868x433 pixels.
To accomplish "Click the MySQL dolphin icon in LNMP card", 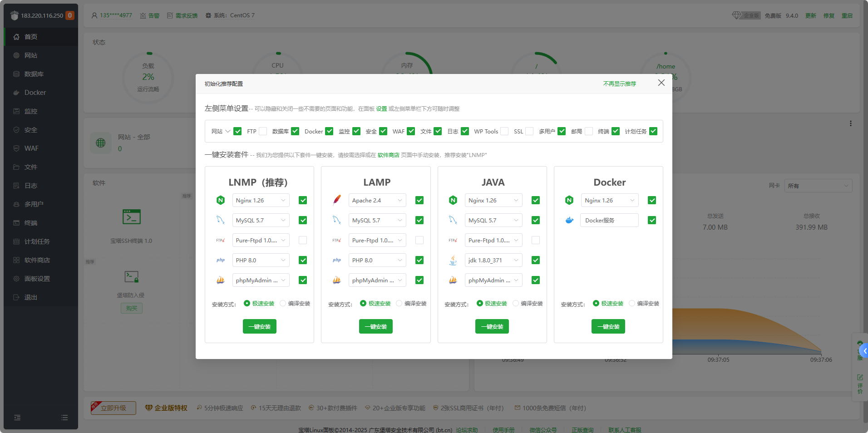I will (x=221, y=220).
